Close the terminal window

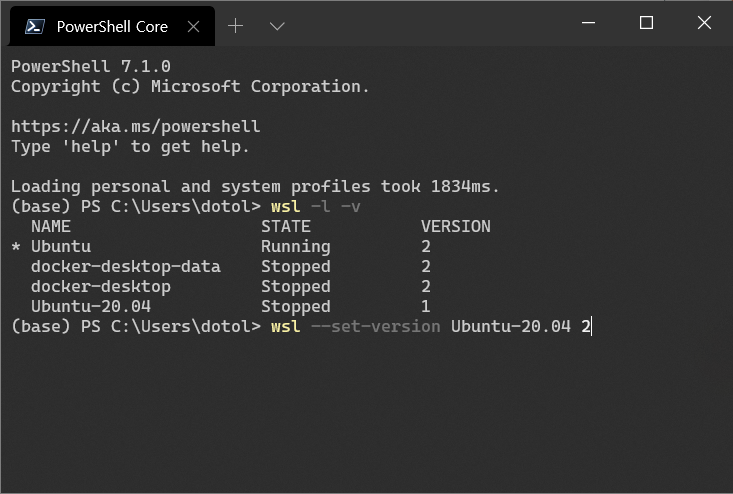(x=704, y=22)
